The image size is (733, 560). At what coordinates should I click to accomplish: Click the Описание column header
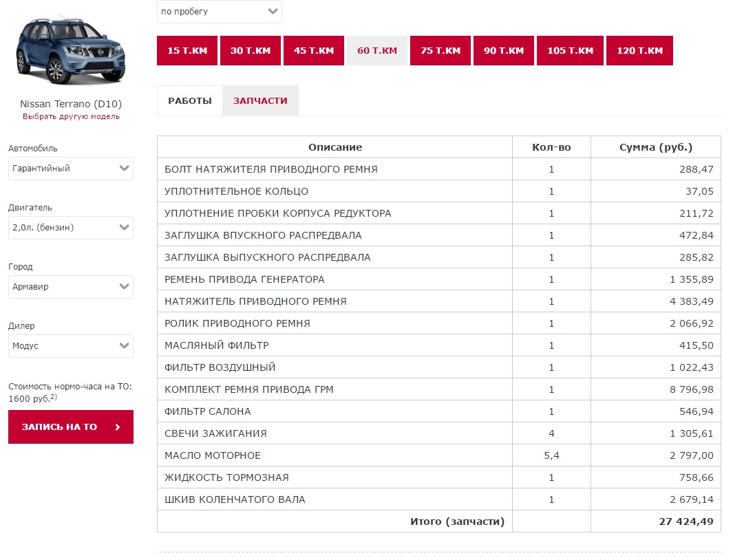pyautogui.click(x=334, y=147)
